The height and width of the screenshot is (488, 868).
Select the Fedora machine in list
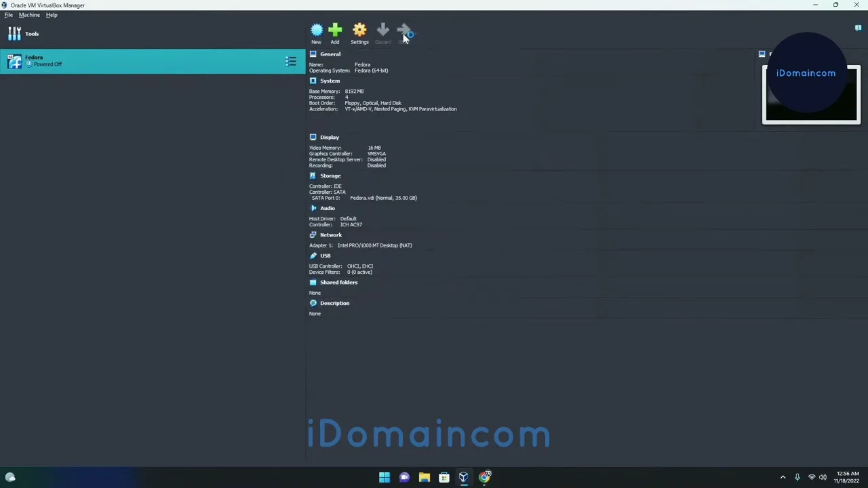153,61
